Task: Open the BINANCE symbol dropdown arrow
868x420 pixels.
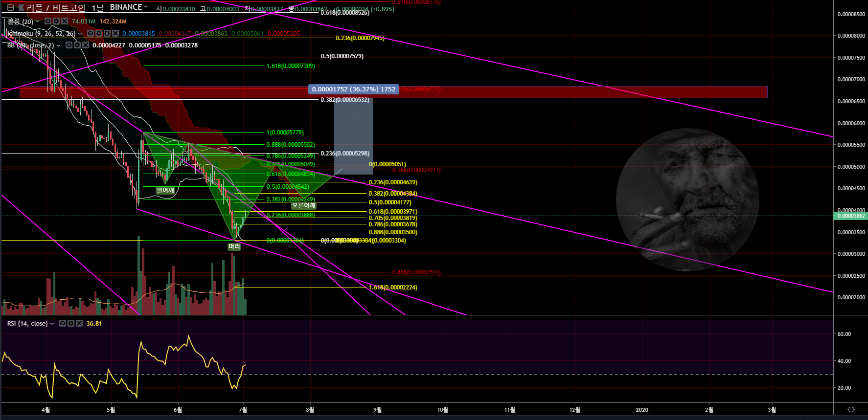Action: click(145, 7)
